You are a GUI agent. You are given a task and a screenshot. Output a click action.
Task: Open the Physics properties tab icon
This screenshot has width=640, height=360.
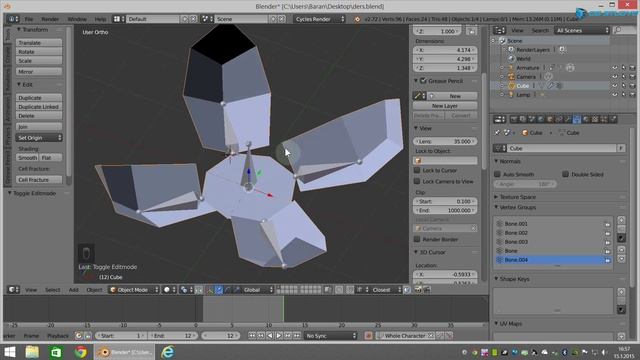[613, 120]
